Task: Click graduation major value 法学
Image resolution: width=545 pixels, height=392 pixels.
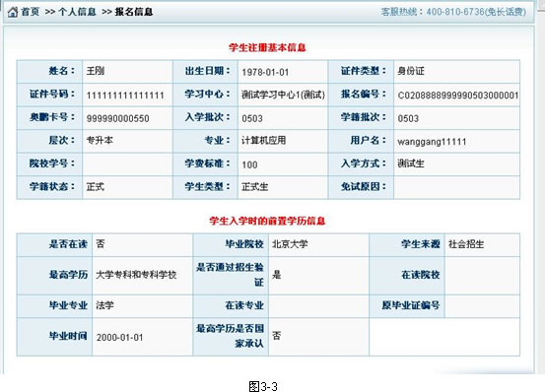Action: 105,305
